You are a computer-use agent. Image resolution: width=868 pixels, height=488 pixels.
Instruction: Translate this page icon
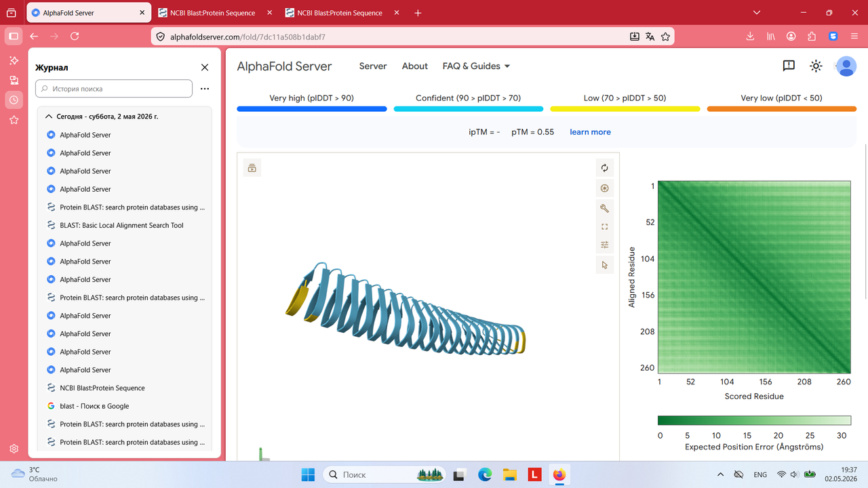[x=650, y=37]
